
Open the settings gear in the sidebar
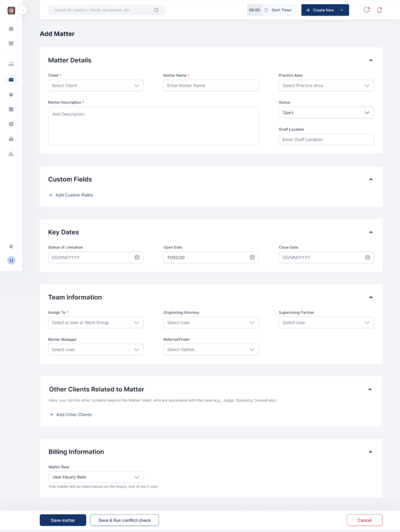11,247
